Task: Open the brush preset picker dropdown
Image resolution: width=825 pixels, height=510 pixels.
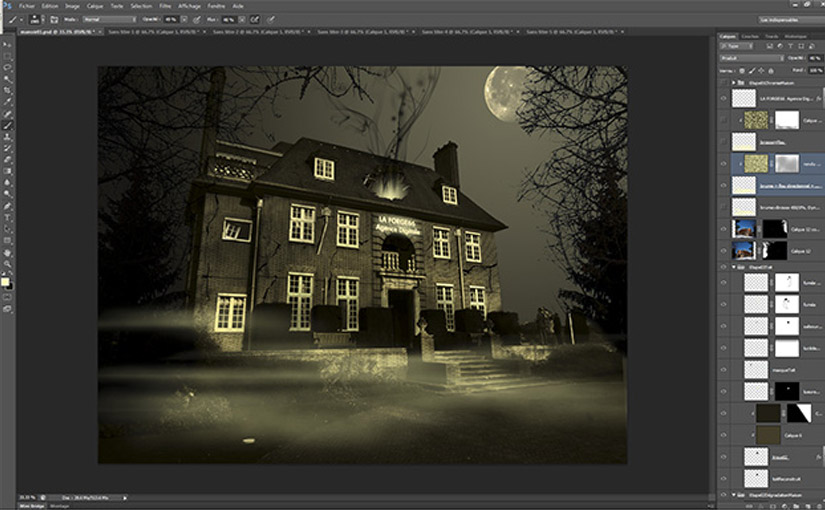Action: (43, 19)
